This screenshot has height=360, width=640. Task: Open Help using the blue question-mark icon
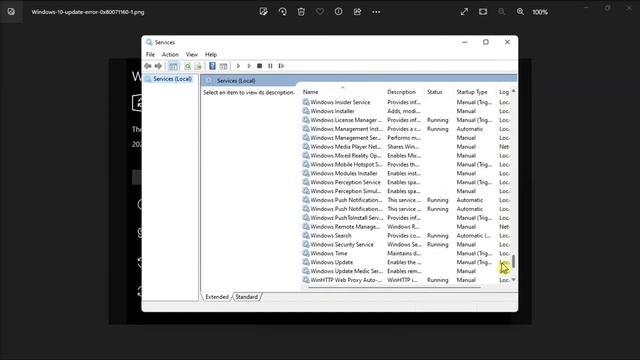click(212, 66)
